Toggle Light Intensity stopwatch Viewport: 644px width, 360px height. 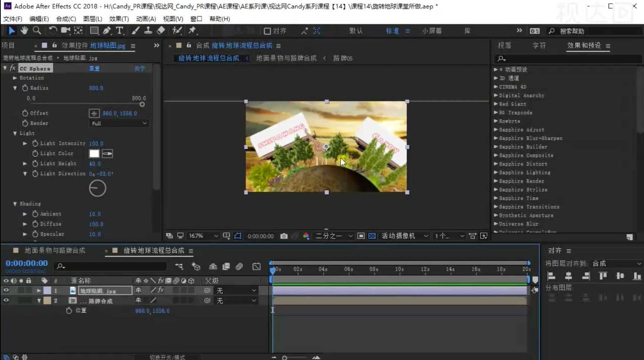point(35,143)
